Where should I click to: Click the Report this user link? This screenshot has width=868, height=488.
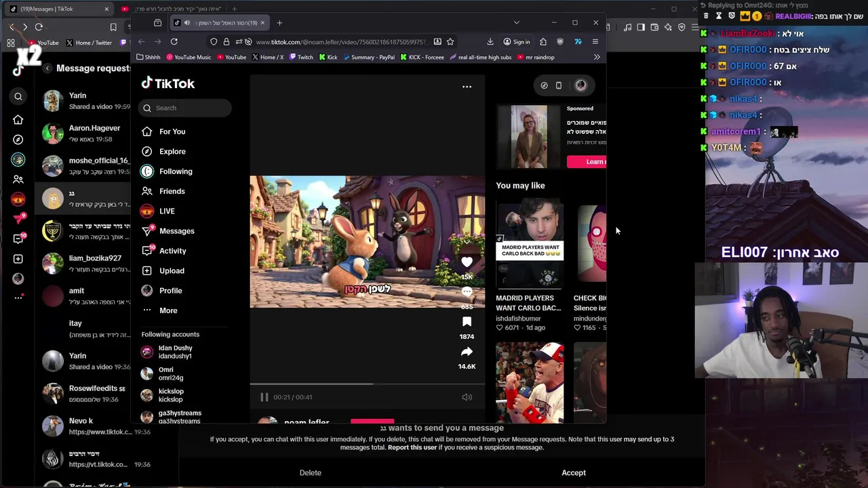412,447
